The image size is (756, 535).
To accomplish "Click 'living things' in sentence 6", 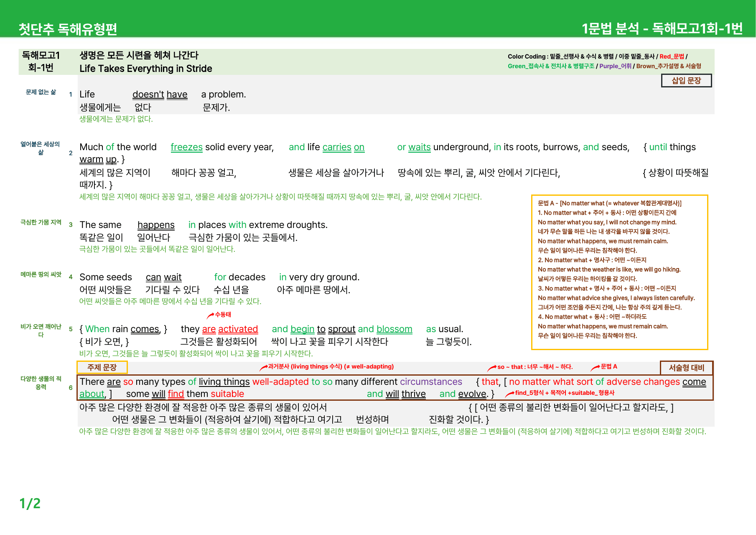I will pos(224,382).
